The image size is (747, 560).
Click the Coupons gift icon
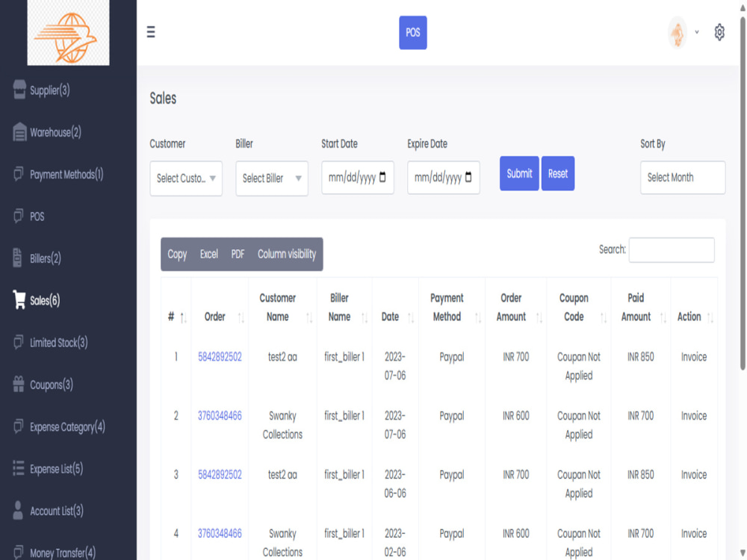pyautogui.click(x=18, y=384)
